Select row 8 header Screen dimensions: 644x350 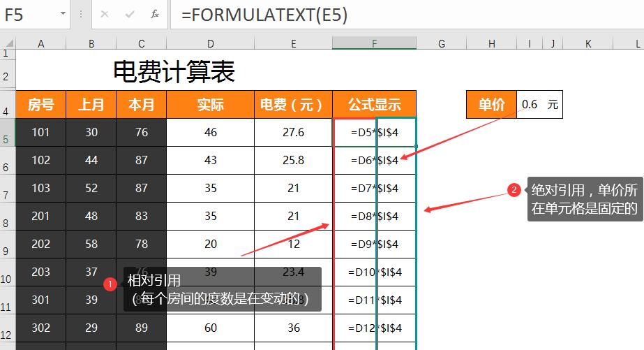(x=8, y=216)
